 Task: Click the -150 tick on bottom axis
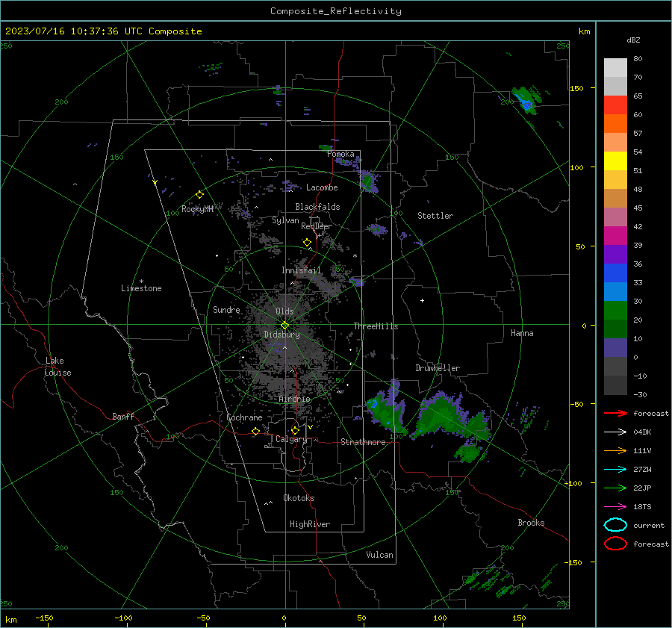pyautogui.click(x=44, y=618)
